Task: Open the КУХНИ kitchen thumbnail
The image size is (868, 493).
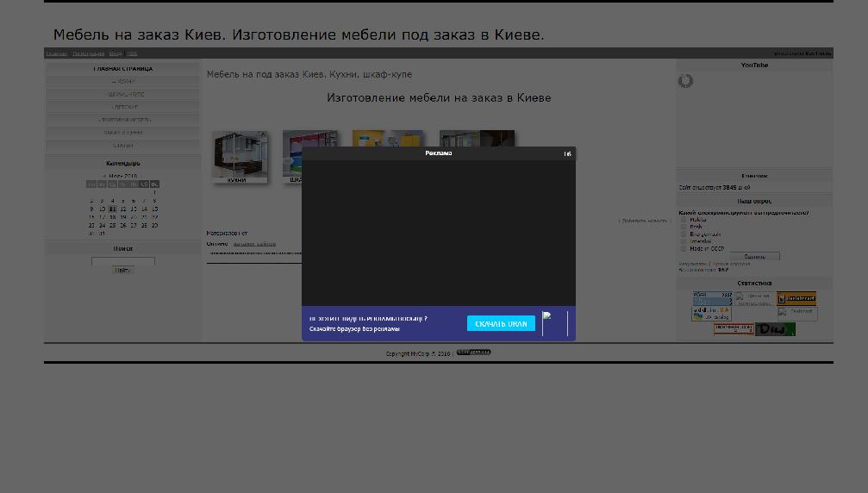Action: pyautogui.click(x=239, y=157)
